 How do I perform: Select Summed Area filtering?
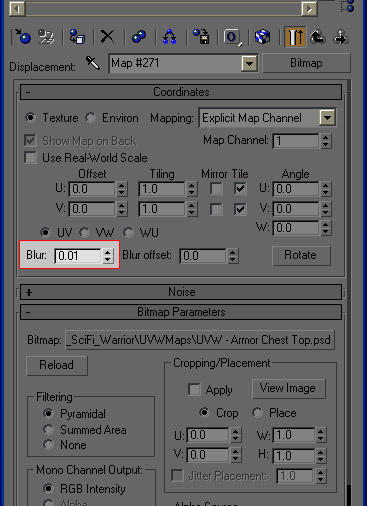coord(48,429)
